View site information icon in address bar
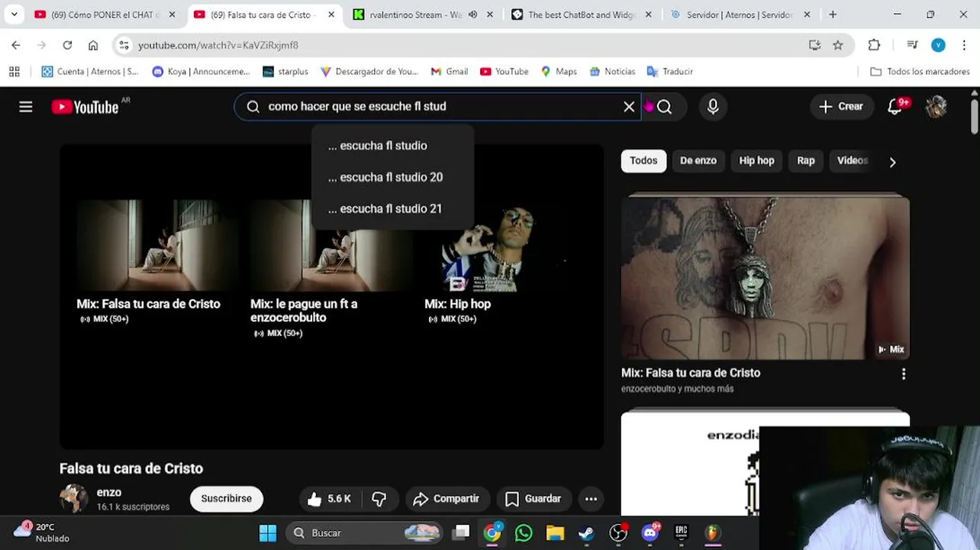The height and width of the screenshot is (550, 980). pos(124,45)
